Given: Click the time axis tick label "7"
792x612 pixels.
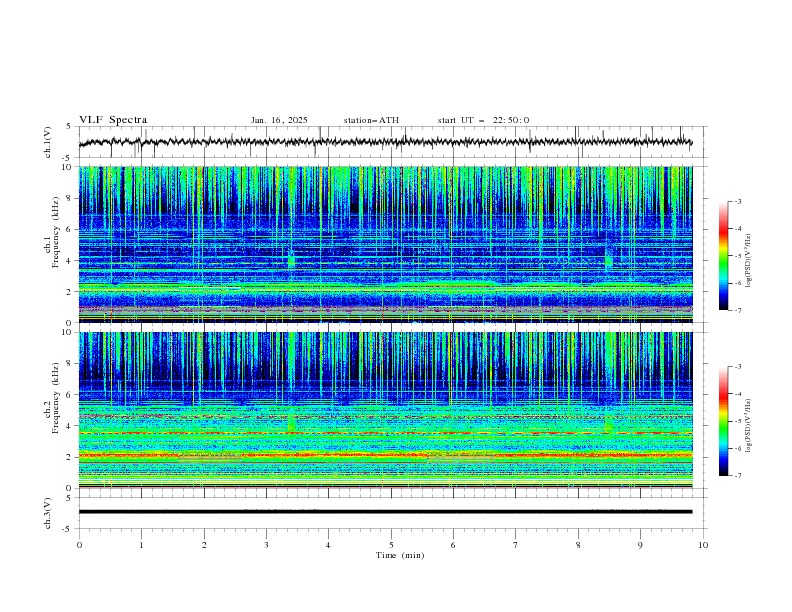Looking at the screenshot, I should point(516,545).
